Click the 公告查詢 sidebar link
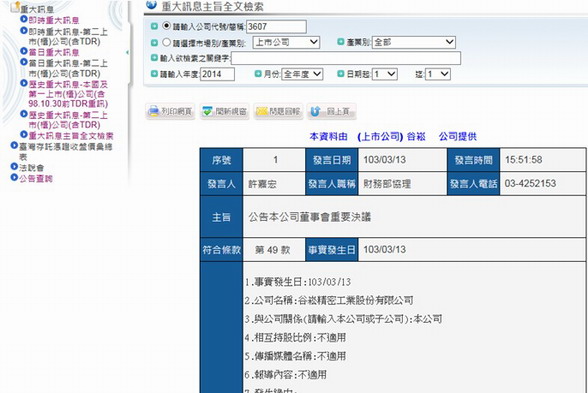Viewport: 588px width, 393px height. 36,178
